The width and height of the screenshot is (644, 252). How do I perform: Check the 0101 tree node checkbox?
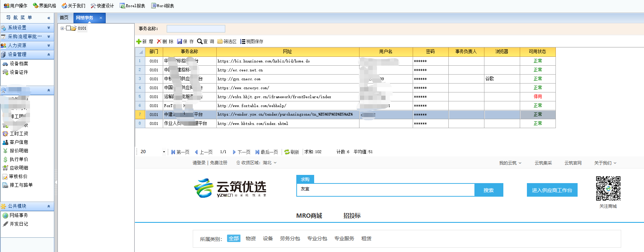point(68,28)
